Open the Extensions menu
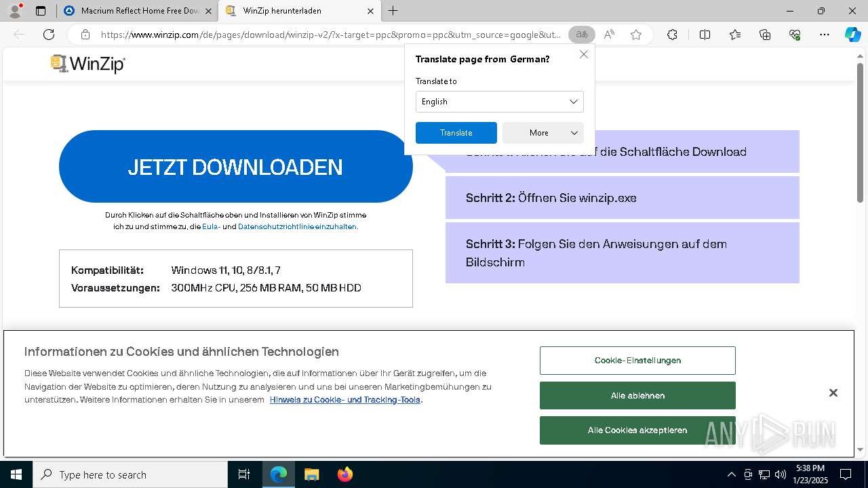This screenshot has height=488, width=868. 672,35
